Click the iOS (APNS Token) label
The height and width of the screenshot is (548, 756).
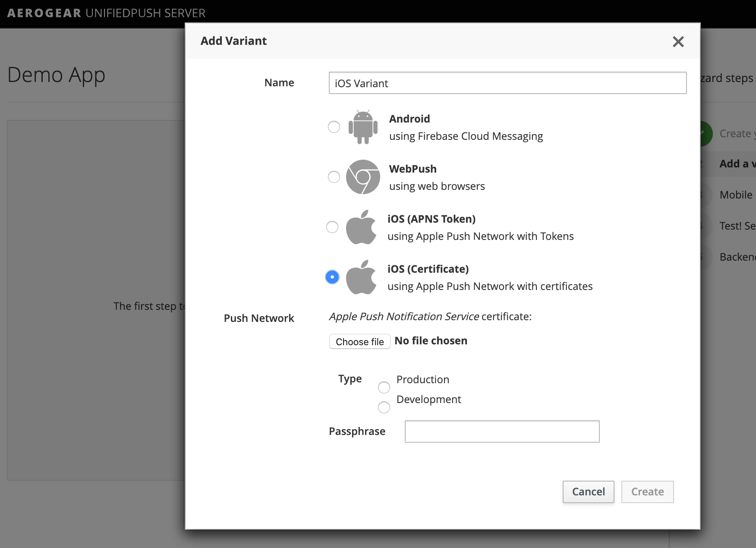(x=432, y=219)
